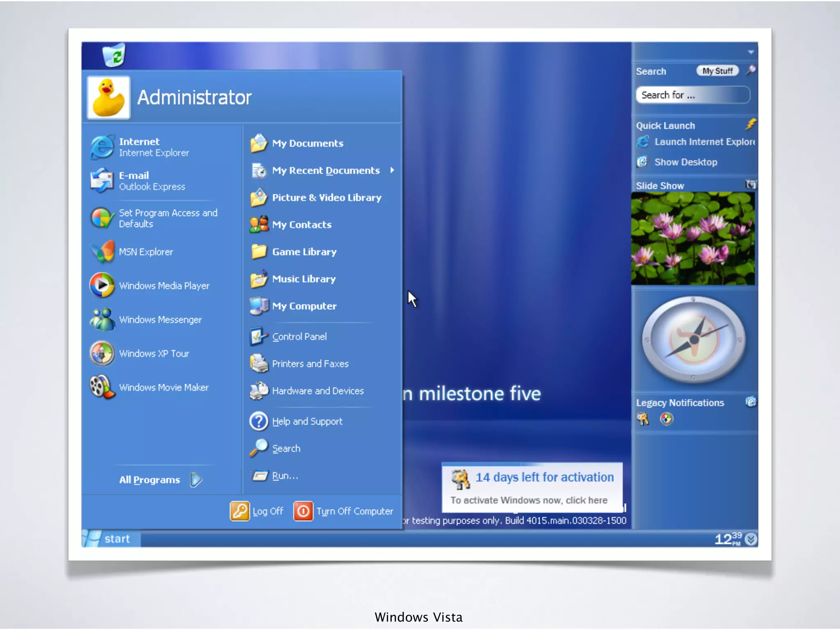This screenshot has width=840, height=630.
Task: Open the Recycle Bin on desktop
Action: click(114, 55)
